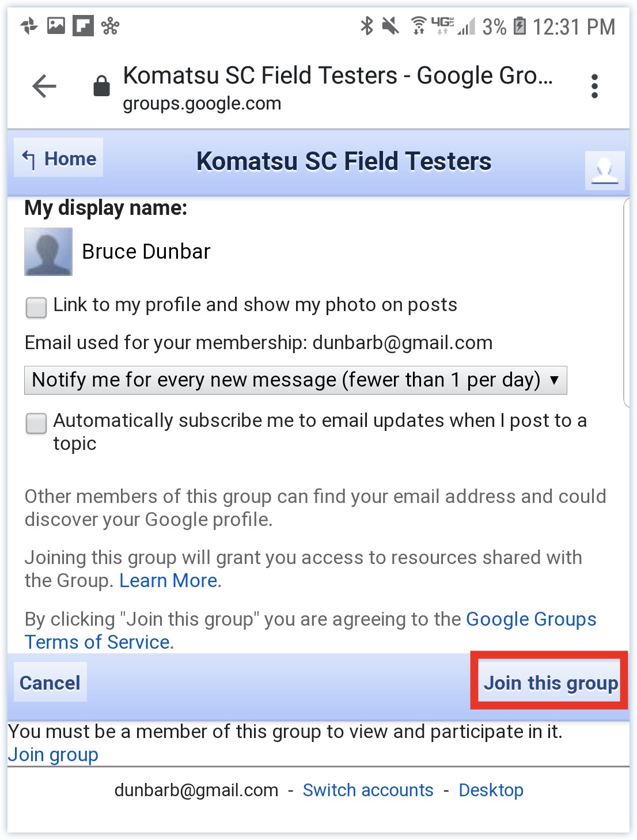Tap the Flipboard notification icon
Image resolution: width=637 pixels, height=840 pixels.
[83, 26]
